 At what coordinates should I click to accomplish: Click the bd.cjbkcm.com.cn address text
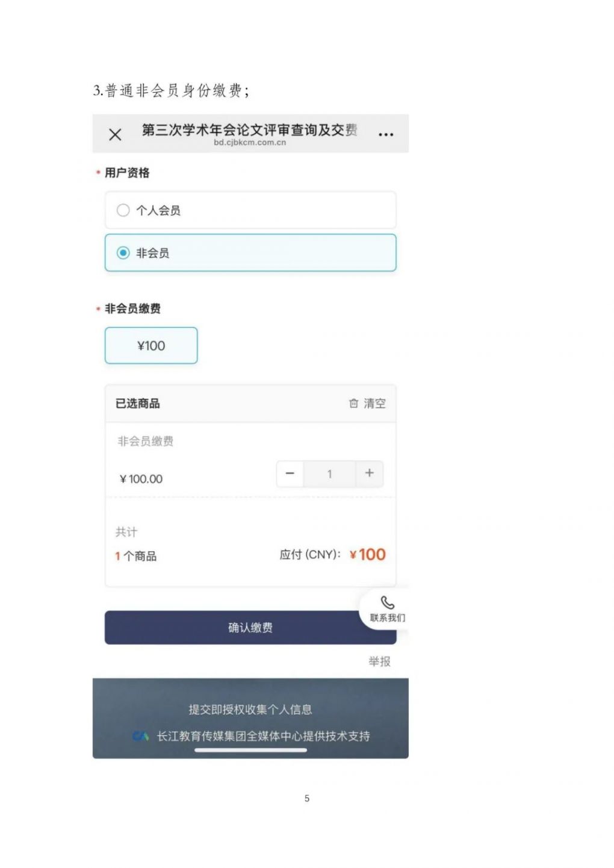[249, 143]
